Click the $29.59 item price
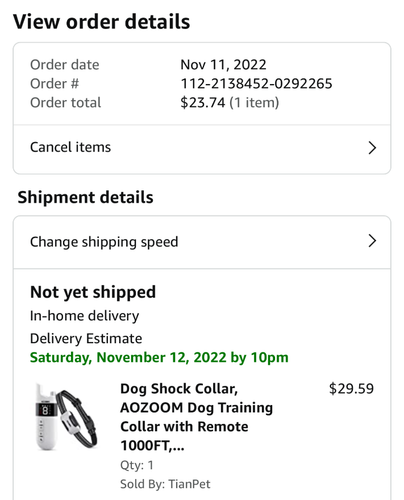 [x=351, y=389]
